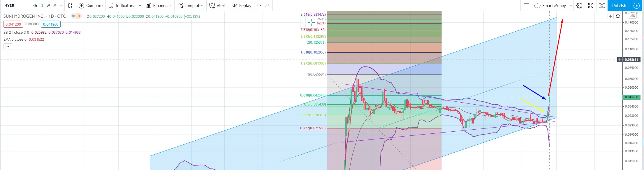This screenshot has height=170, width=644.
Task: Click the redo arrow icon
Action: pyautogui.click(x=268, y=6)
